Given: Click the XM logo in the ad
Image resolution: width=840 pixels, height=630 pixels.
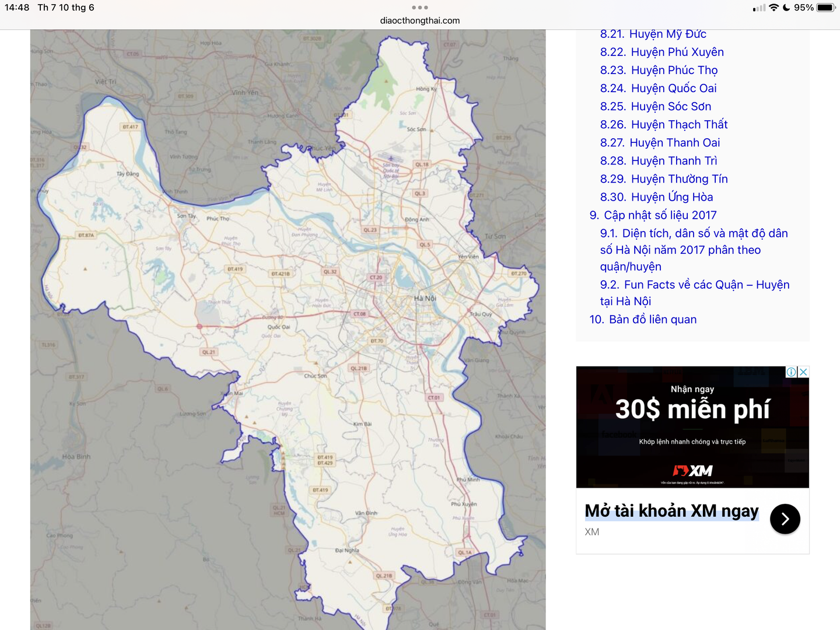Looking at the screenshot, I should 692,471.
